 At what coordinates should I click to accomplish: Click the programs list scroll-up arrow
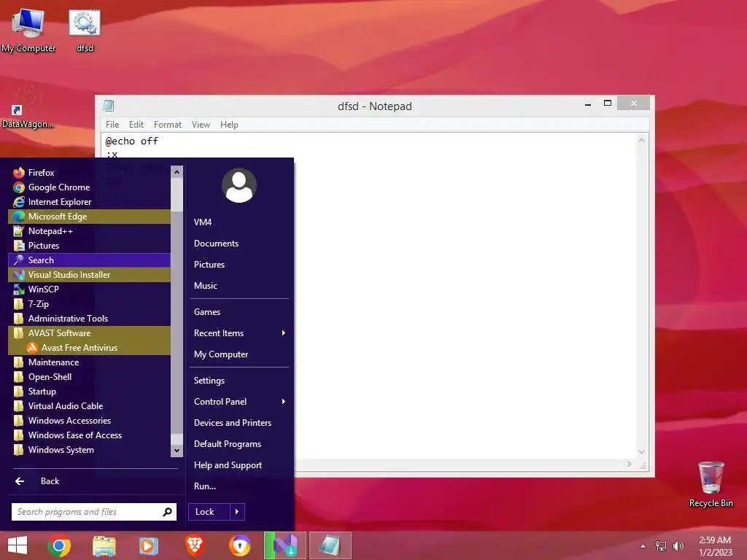click(x=177, y=171)
